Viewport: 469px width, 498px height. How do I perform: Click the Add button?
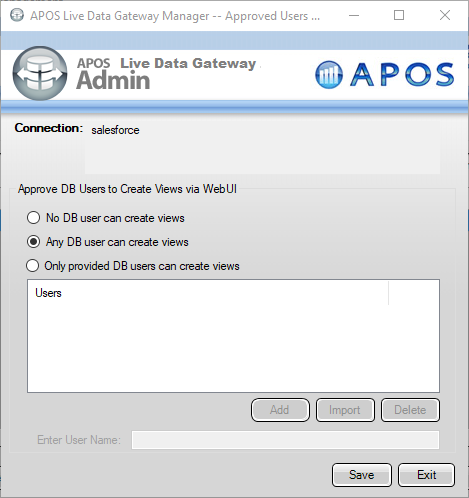[x=280, y=410]
